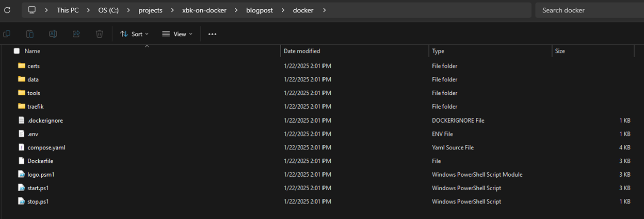
Task: Expand the chevron after This PC breadcrumb
Action: [88, 10]
